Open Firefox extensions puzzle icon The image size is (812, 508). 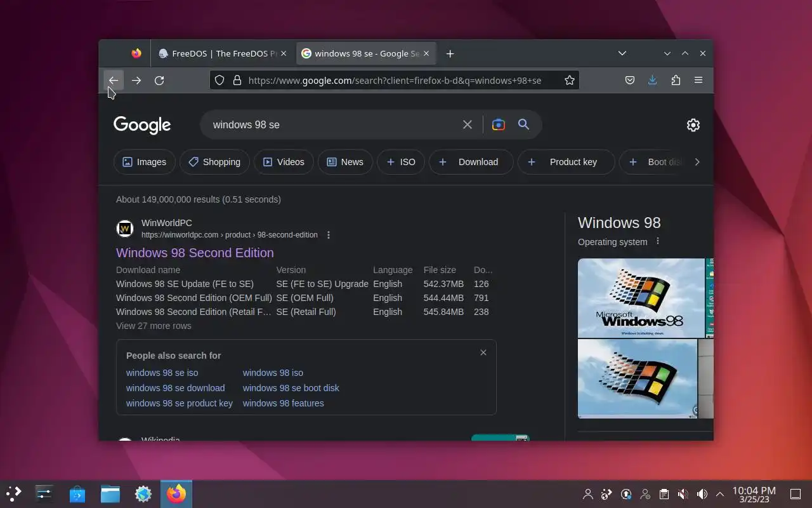coord(676,81)
